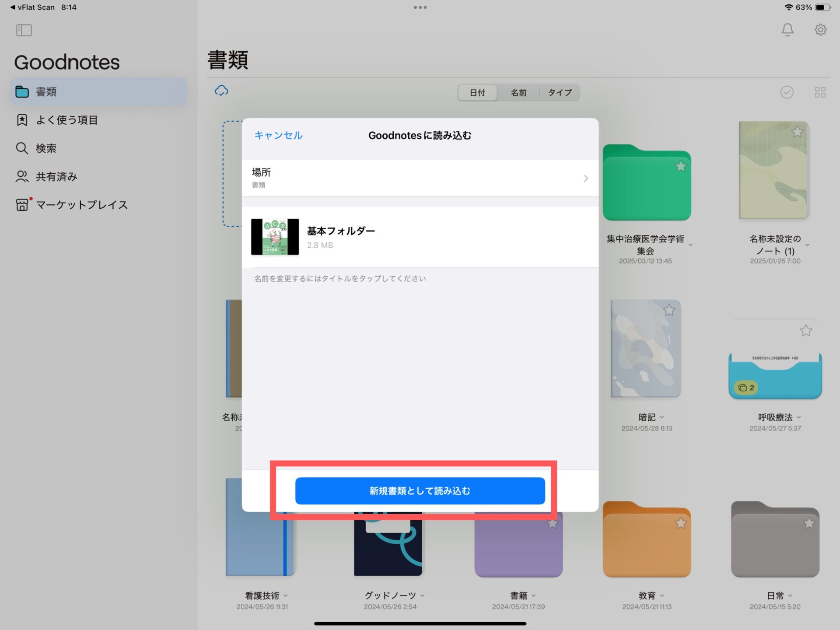Open 共有済み in the sidebar

pos(98,176)
